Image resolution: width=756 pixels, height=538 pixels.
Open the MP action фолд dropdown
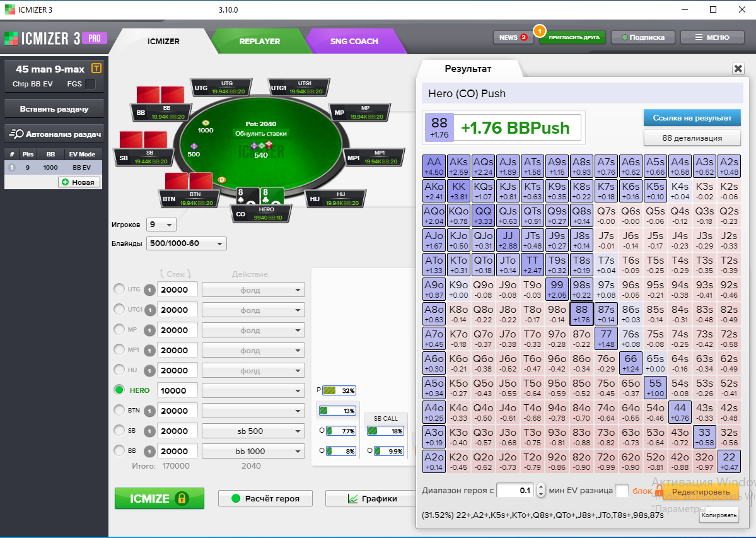pyautogui.click(x=253, y=330)
